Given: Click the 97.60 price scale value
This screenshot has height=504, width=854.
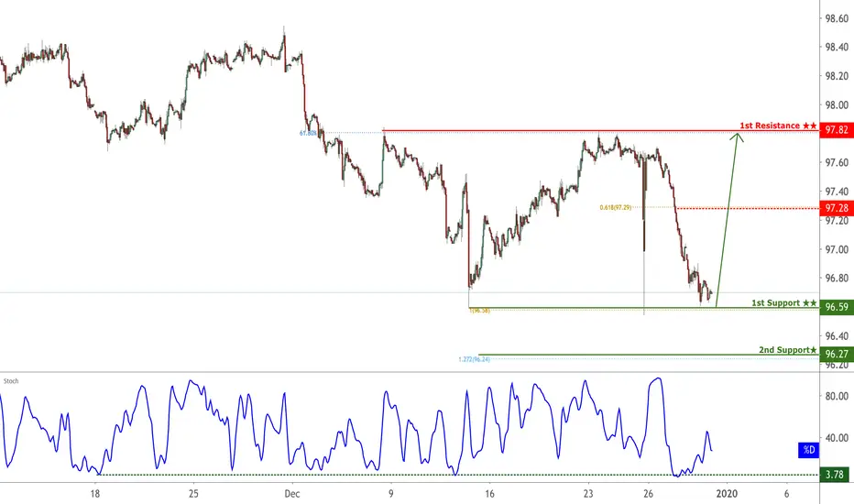Looking at the screenshot, I should (837, 162).
